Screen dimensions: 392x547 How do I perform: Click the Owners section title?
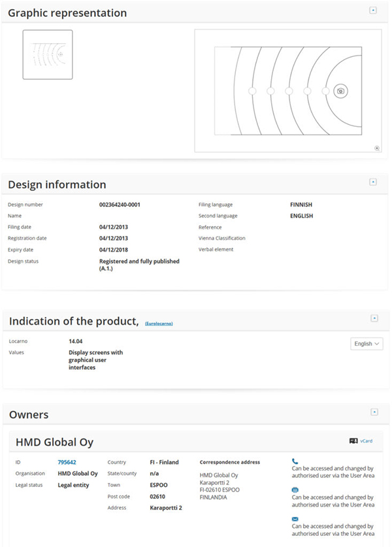click(28, 414)
